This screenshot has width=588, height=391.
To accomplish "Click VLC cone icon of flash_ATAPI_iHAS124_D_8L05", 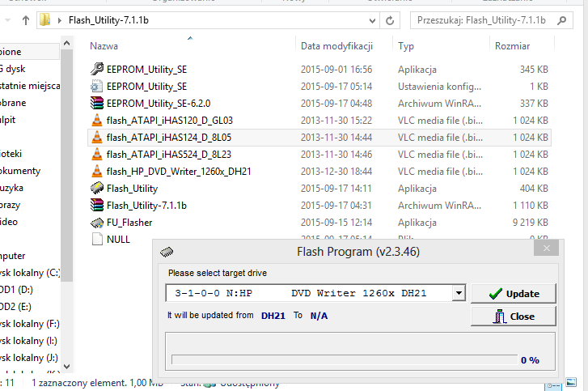I will point(97,138).
